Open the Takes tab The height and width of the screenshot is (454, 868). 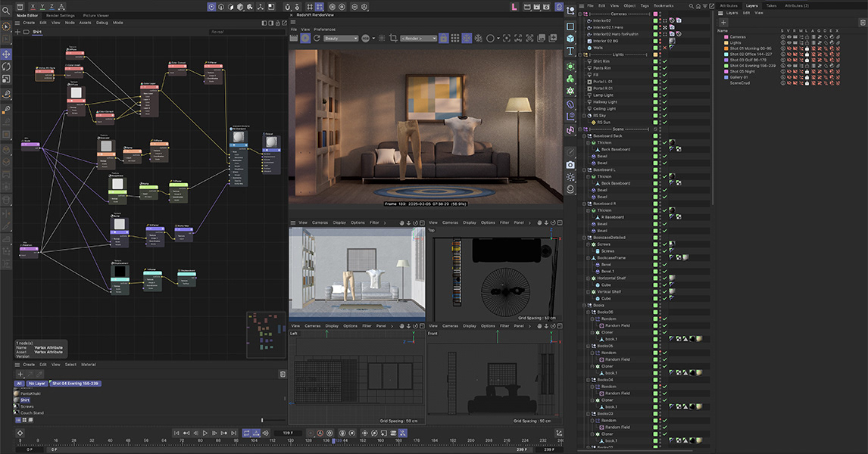click(771, 5)
